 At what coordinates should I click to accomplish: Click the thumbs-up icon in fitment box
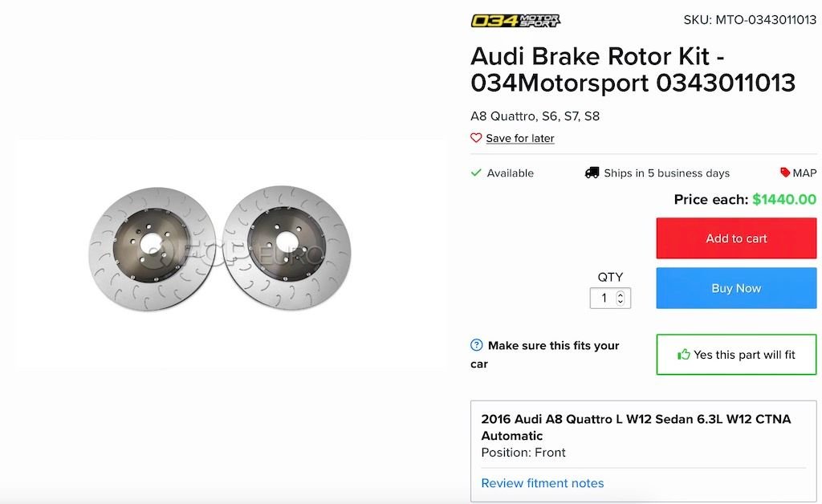[684, 354]
